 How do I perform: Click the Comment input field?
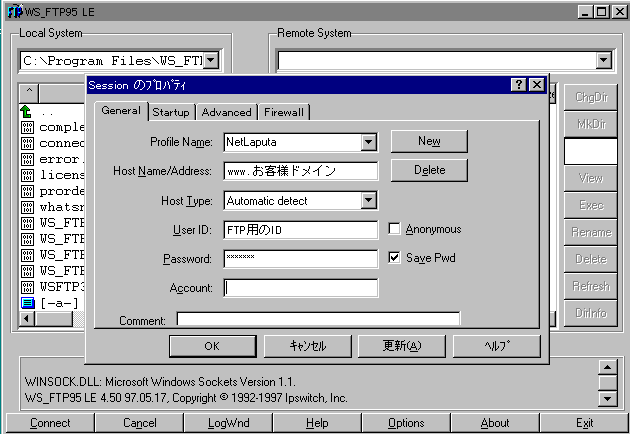pyautogui.click(x=318, y=319)
